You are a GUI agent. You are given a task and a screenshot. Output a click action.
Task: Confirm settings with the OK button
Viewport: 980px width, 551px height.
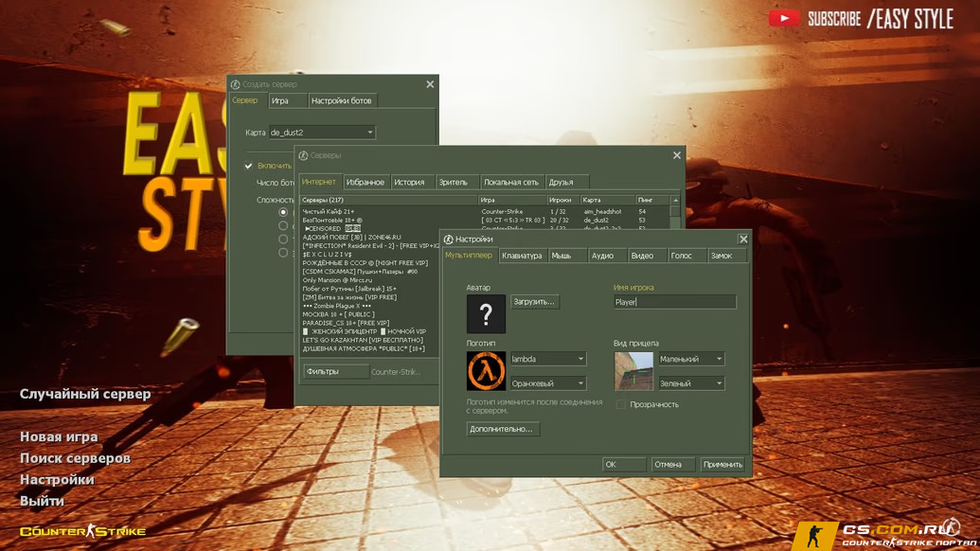624,464
